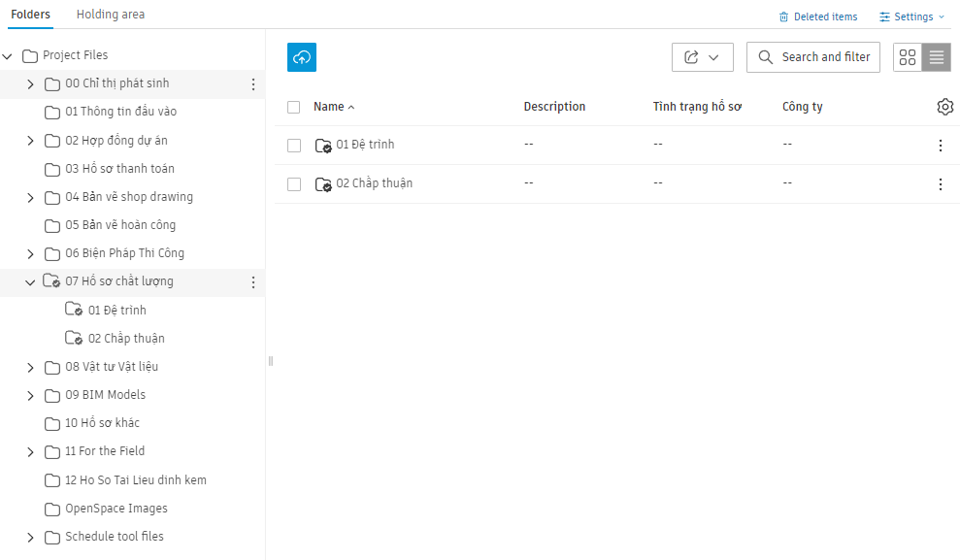
Task: Click the blue upload files button
Action: click(x=301, y=57)
